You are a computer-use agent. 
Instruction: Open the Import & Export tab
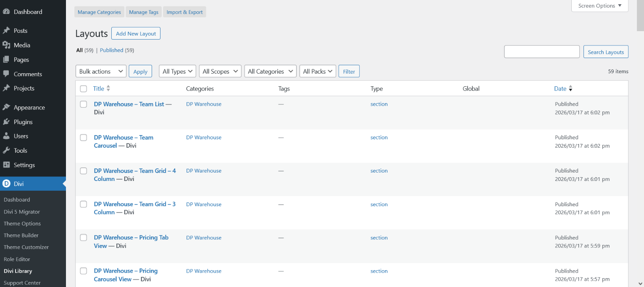coord(184,12)
